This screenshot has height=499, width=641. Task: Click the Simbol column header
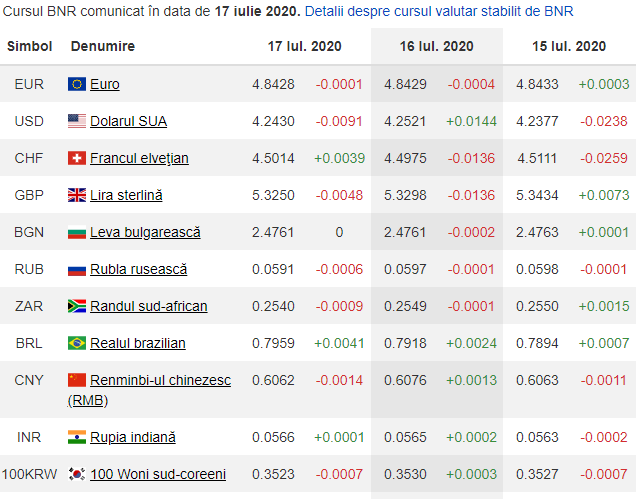point(30,47)
